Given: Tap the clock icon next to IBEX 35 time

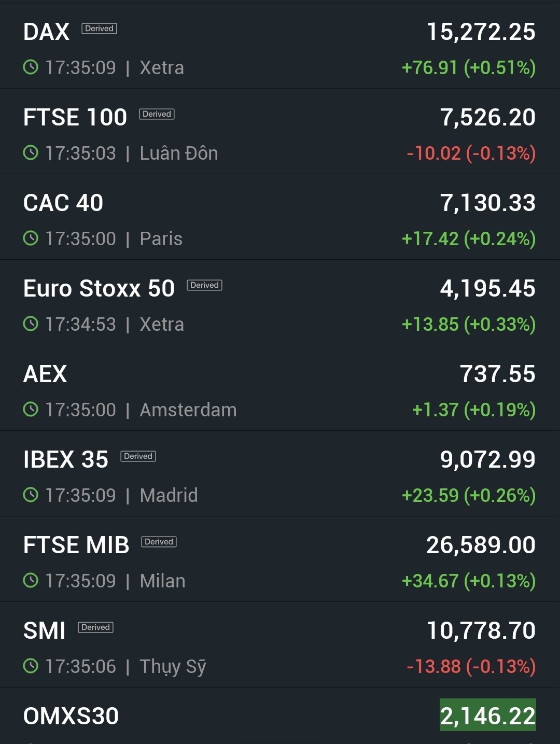Looking at the screenshot, I should point(31,495).
